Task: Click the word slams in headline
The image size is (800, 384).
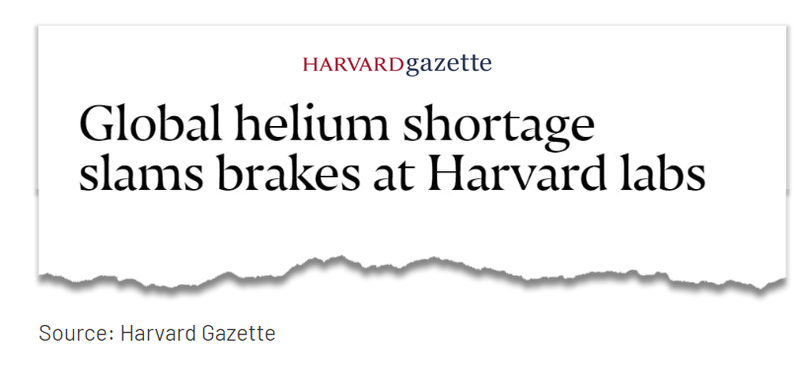Action: pyautogui.click(x=141, y=173)
